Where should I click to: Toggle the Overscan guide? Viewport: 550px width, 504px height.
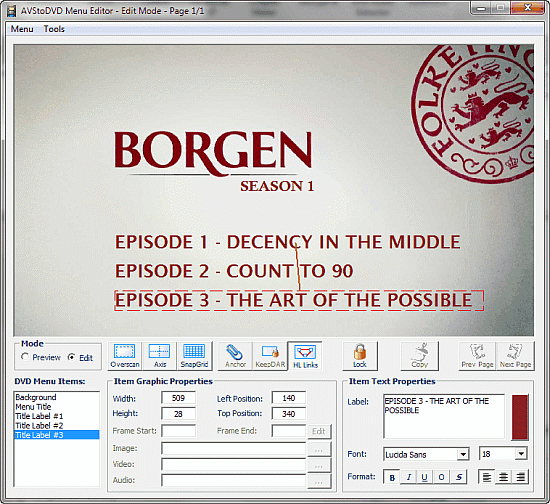click(125, 356)
